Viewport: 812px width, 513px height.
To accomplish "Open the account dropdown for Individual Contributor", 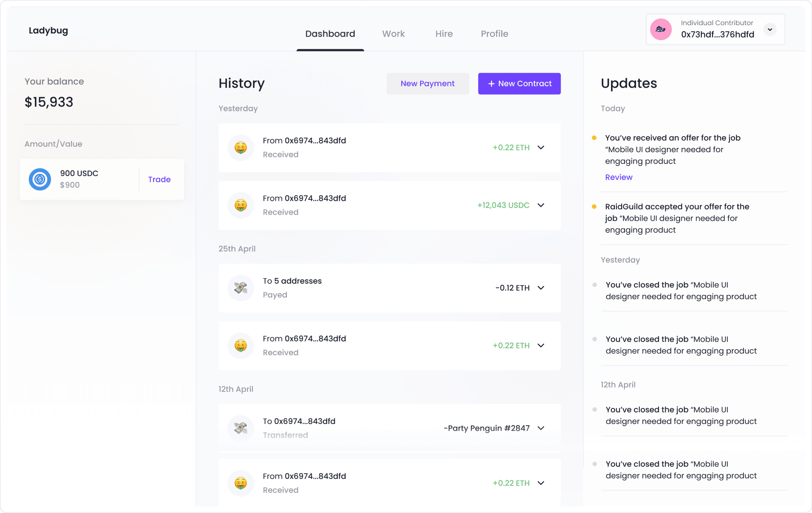I will [x=770, y=29].
